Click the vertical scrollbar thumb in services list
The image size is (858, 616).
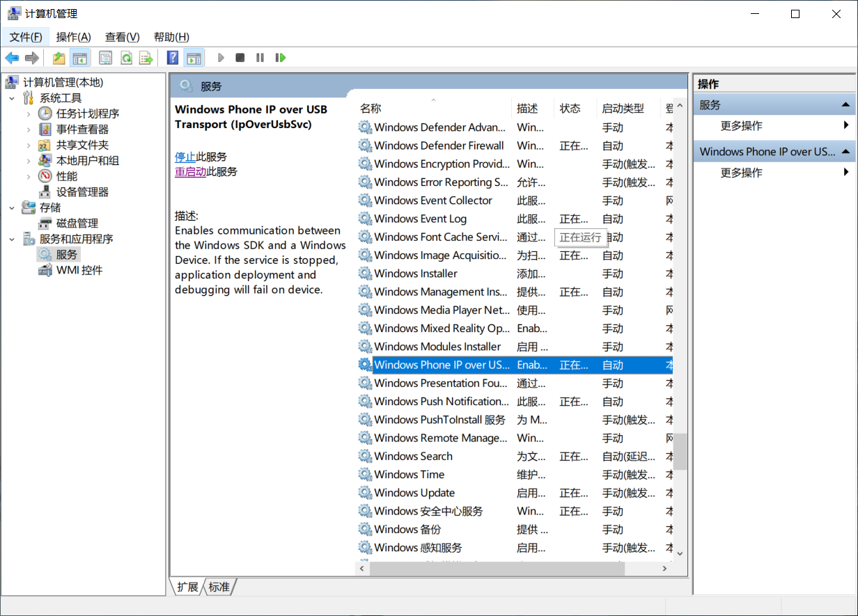click(x=680, y=451)
